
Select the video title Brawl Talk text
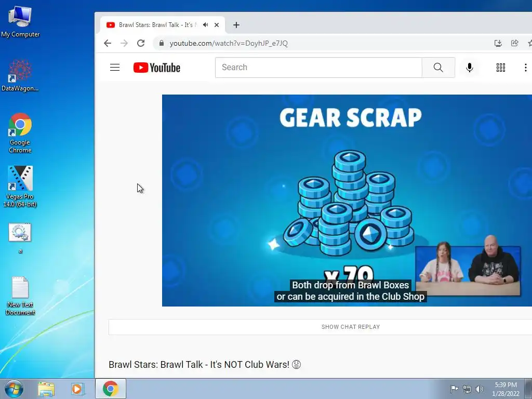click(205, 364)
